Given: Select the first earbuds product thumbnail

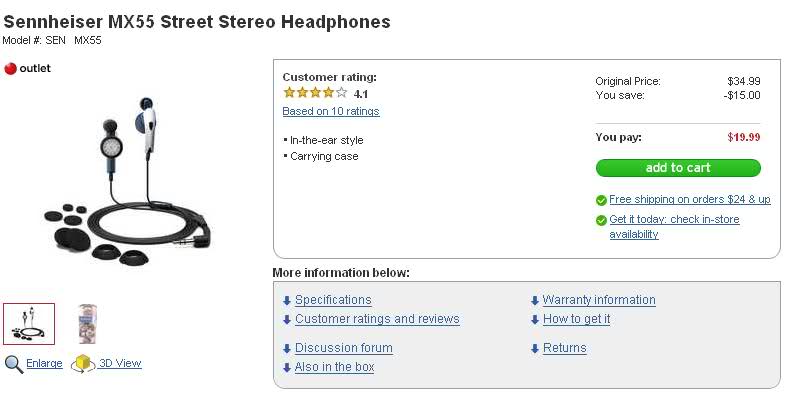Looking at the screenshot, I should tap(29, 324).
